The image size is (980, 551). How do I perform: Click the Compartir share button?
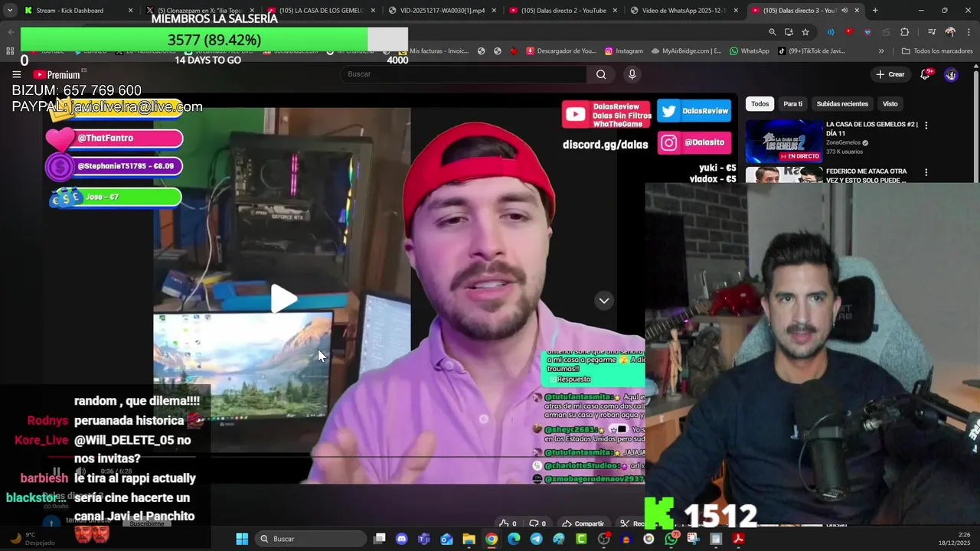click(x=583, y=523)
